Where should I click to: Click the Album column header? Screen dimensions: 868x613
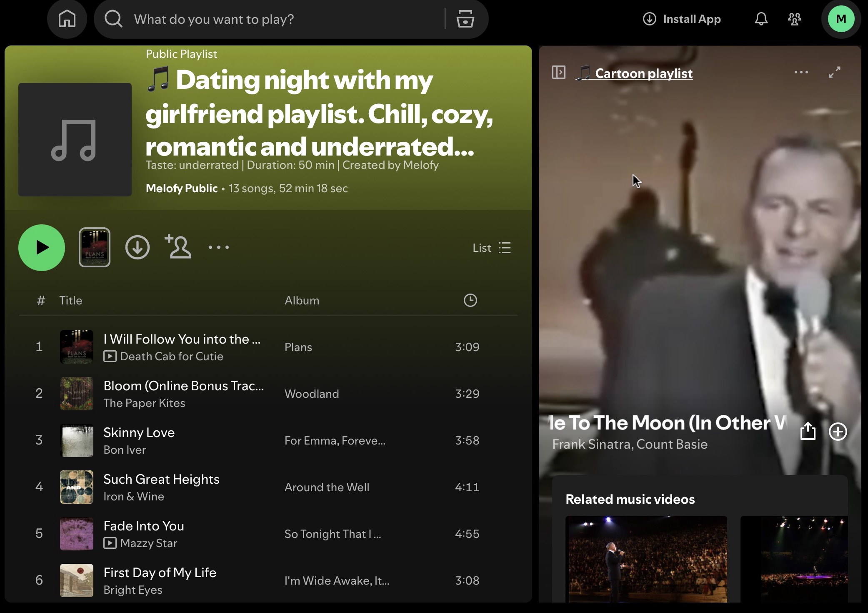pos(302,300)
